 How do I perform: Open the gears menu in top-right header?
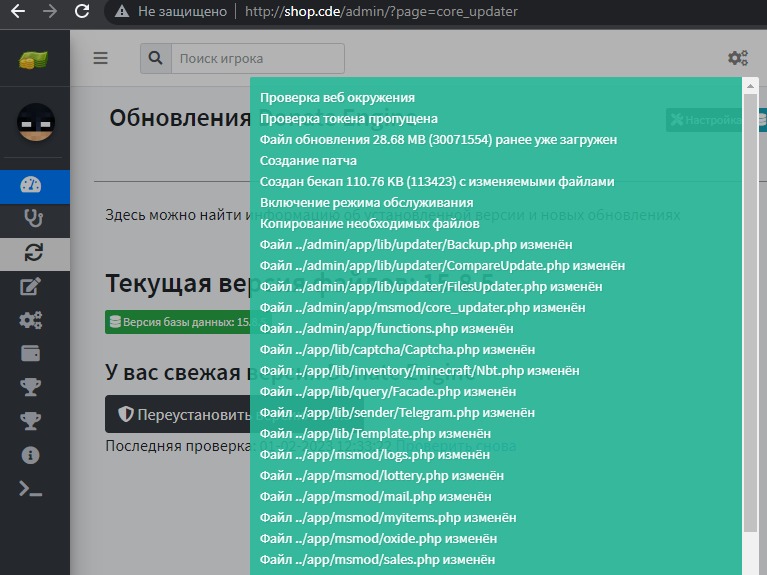tap(738, 58)
